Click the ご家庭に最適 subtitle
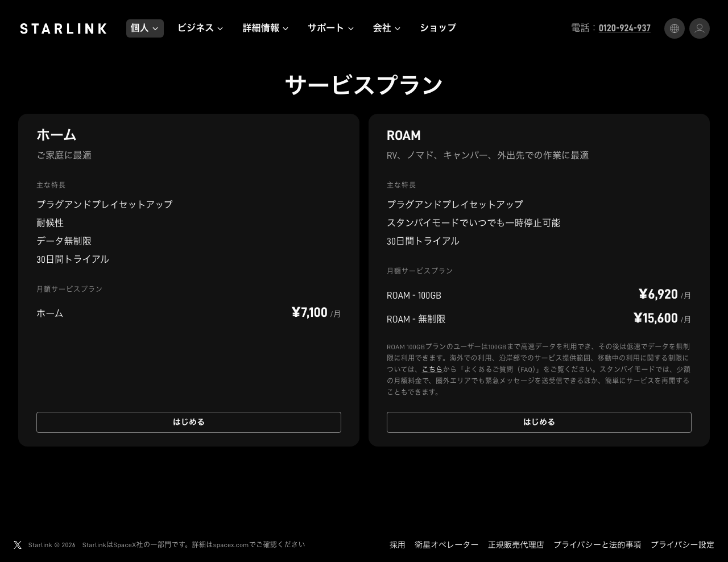The image size is (728, 562). point(64,155)
